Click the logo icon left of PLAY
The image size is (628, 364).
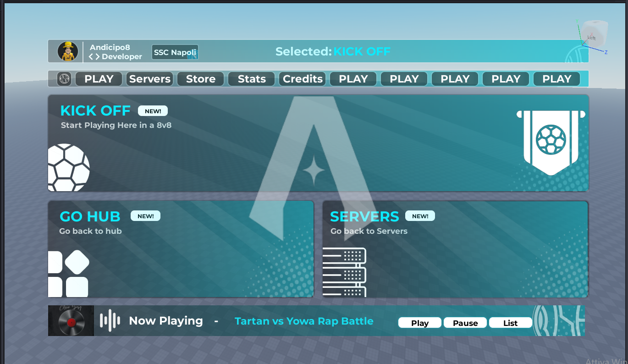click(64, 79)
